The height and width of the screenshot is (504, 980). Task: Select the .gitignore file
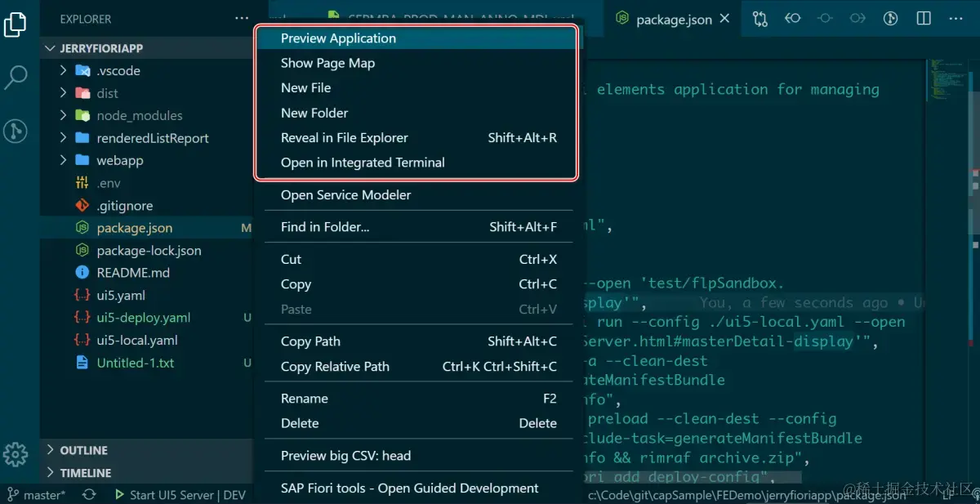pyautogui.click(x=147, y=206)
